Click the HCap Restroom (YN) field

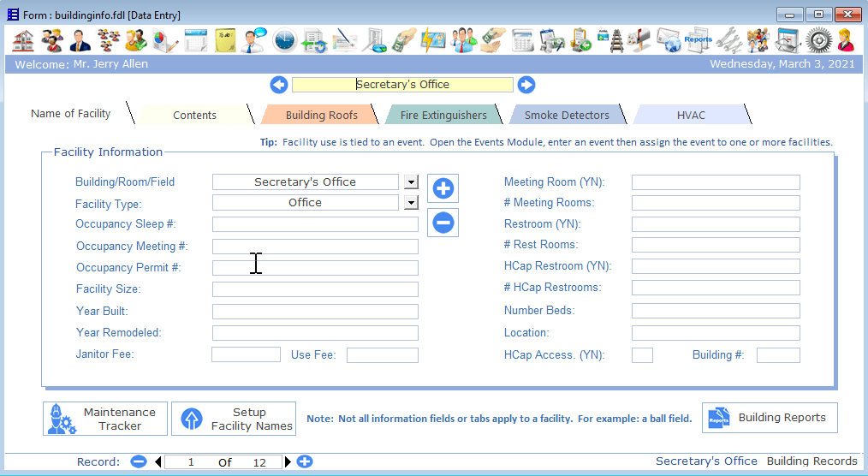point(716,266)
